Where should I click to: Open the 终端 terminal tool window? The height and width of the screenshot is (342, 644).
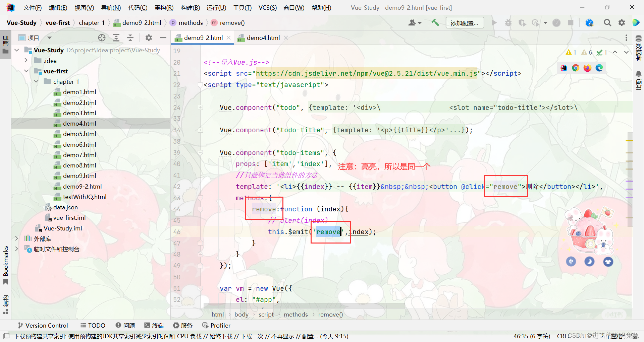[x=154, y=325]
